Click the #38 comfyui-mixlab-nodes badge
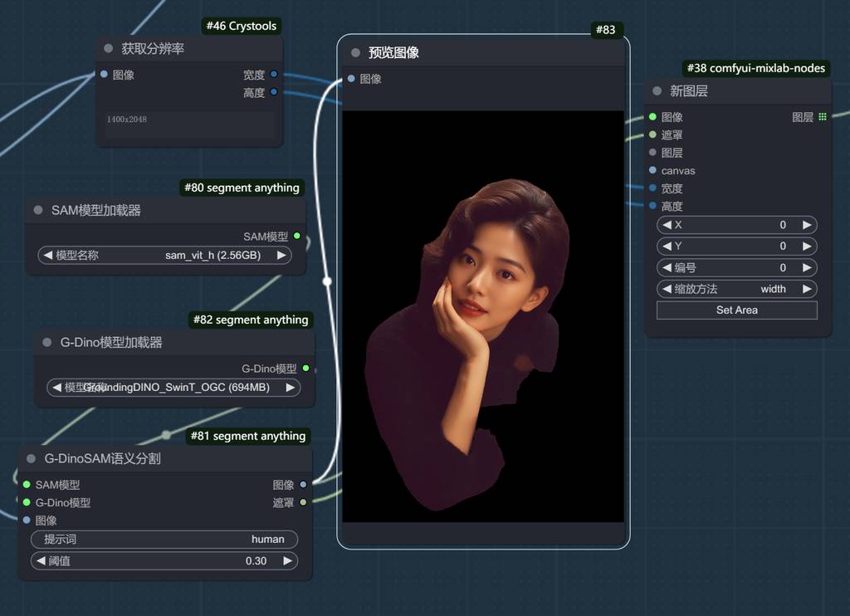Image resolution: width=850 pixels, height=616 pixels. pyautogui.click(x=755, y=68)
